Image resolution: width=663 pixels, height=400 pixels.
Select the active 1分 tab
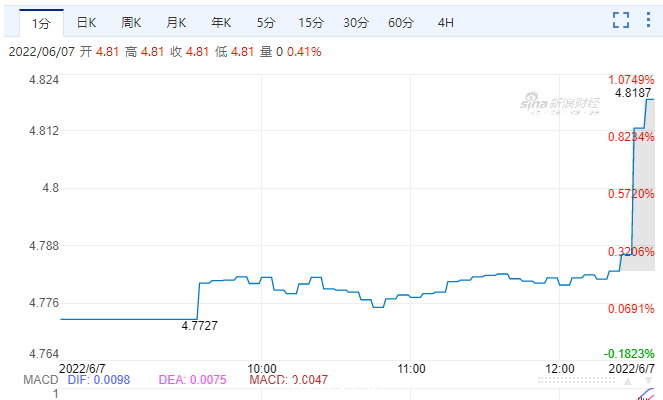[41, 23]
